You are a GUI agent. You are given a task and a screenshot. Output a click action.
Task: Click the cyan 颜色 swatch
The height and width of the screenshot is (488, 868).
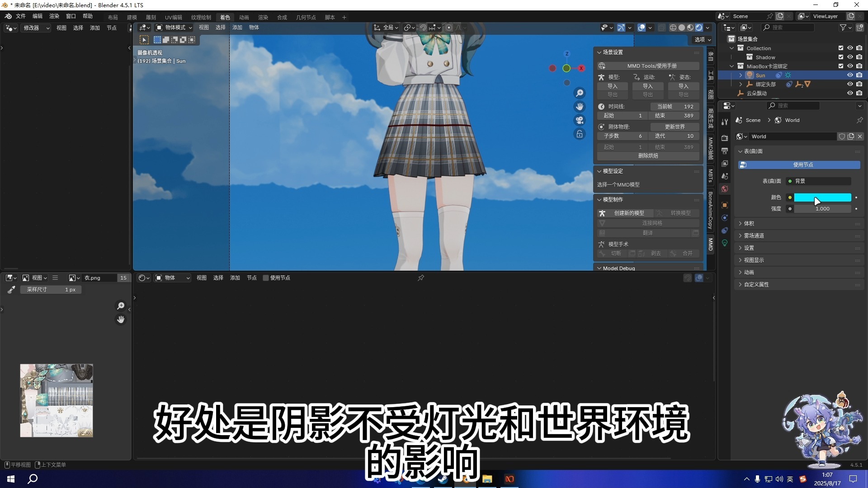pyautogui.click(x=822, y=197)
